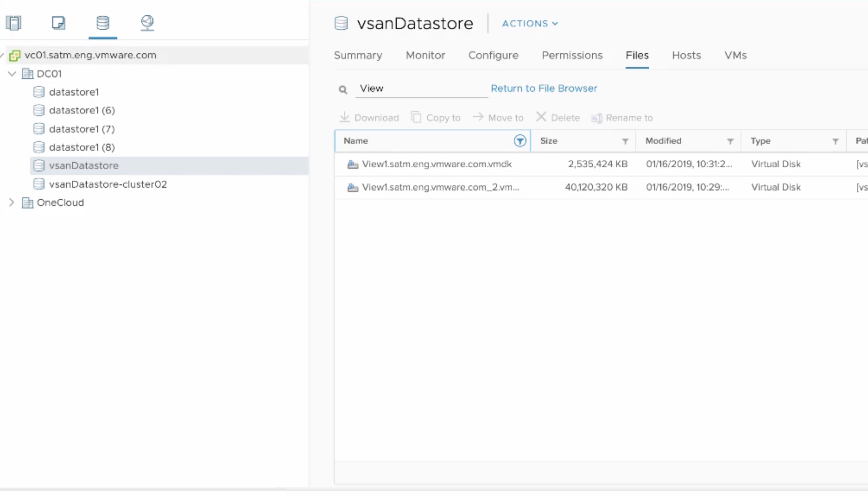Click the Type column filter icon
Screen dimensions: 868x495
[835, 142]
